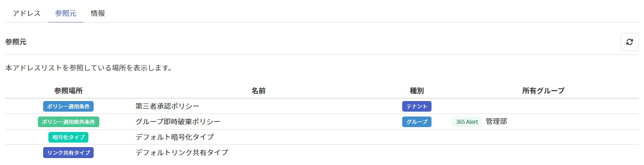Screen dimensions: 644x165
Task: Click the 所有グループ column header
Action: [543, 91]
